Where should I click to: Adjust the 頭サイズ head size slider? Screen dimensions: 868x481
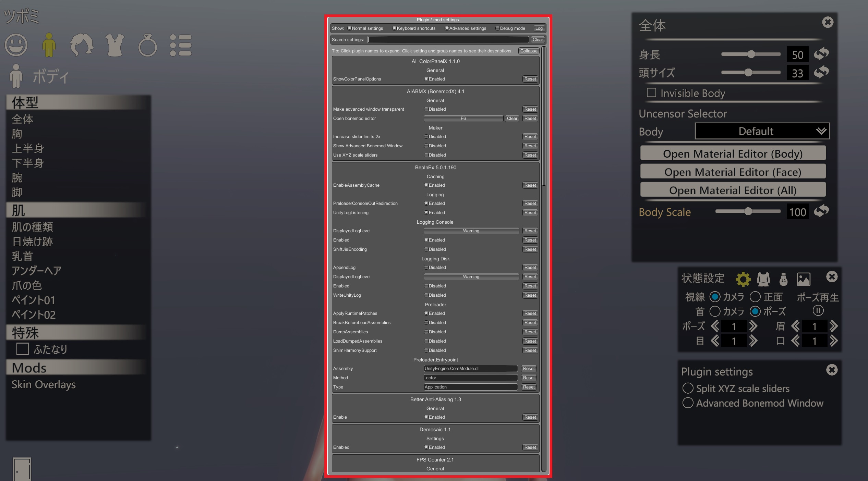751,72
